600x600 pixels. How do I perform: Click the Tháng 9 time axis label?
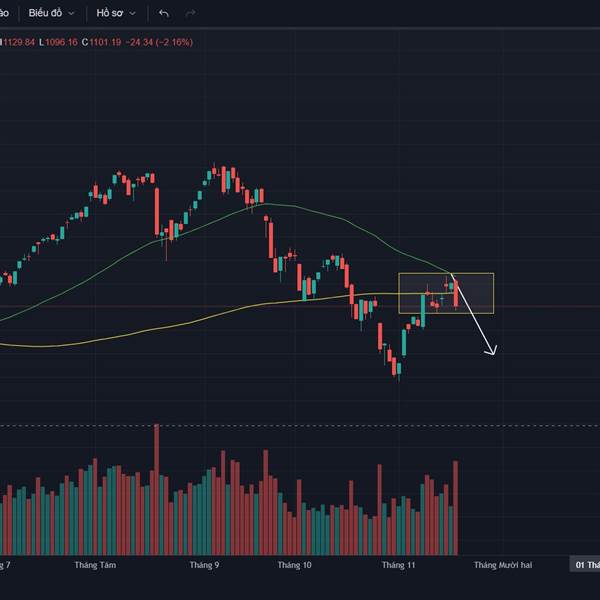click(x=204, y=565)
